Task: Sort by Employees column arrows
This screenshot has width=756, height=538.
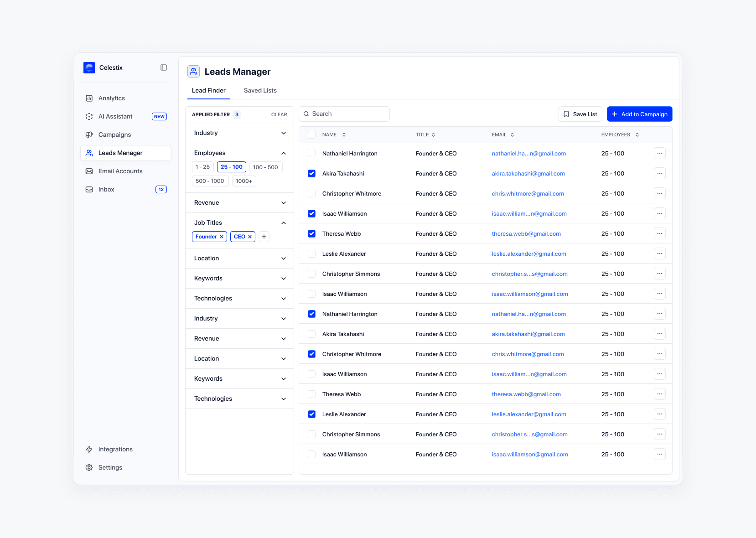Action: [637, 134]
